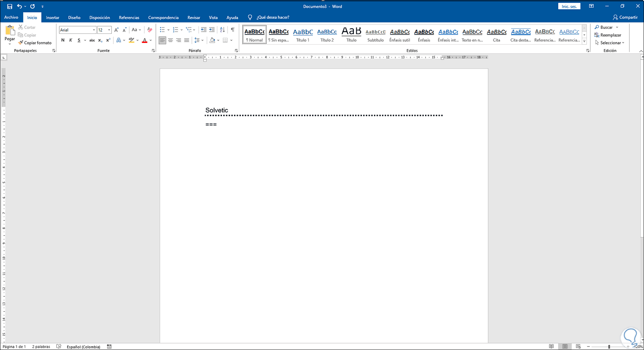This screenshot has height=350, width=644.
Task: Switch to Lectura view in status bar
Action: coord(551,346)
